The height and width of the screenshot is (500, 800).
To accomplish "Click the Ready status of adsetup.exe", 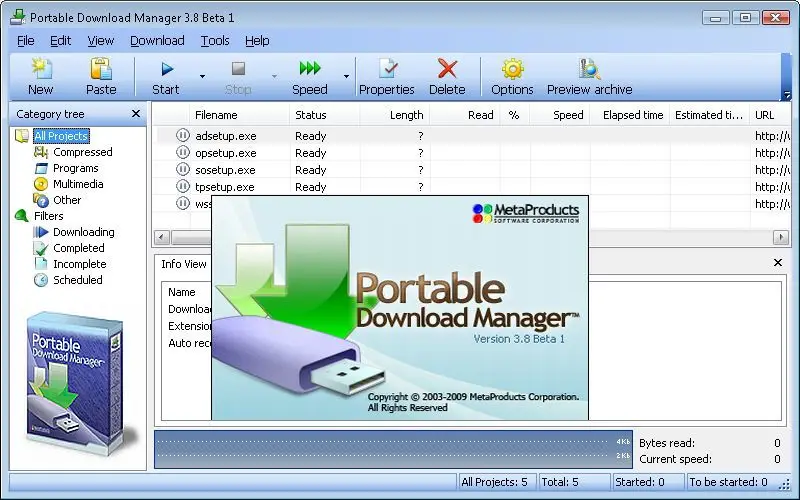I will click(310, 136).
